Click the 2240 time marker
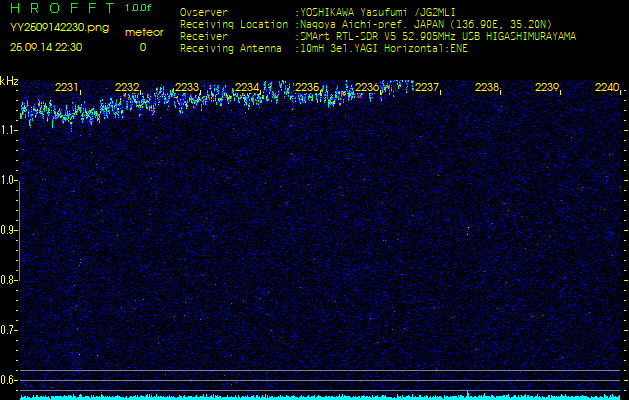The image size is (629, 400). [x=607, y=87]
